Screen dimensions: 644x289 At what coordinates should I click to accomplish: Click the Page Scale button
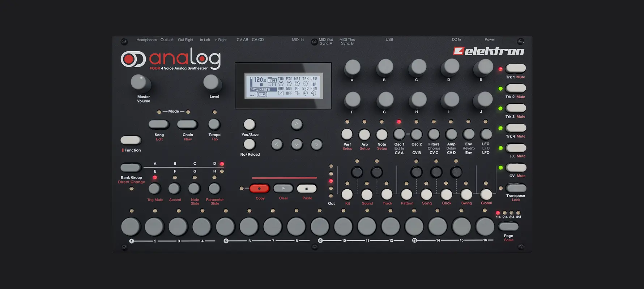pyautogui.click(x=508, y=227)
